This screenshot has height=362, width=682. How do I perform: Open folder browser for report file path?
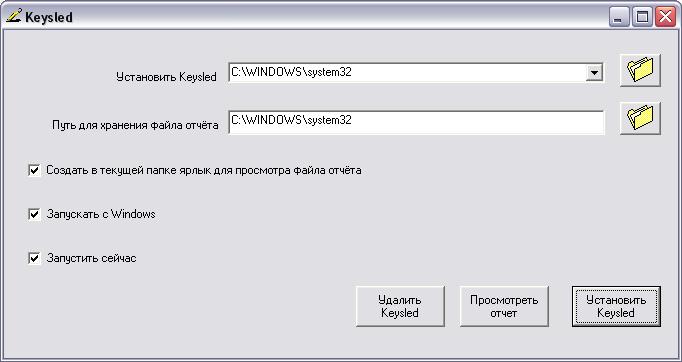(640, 118)
